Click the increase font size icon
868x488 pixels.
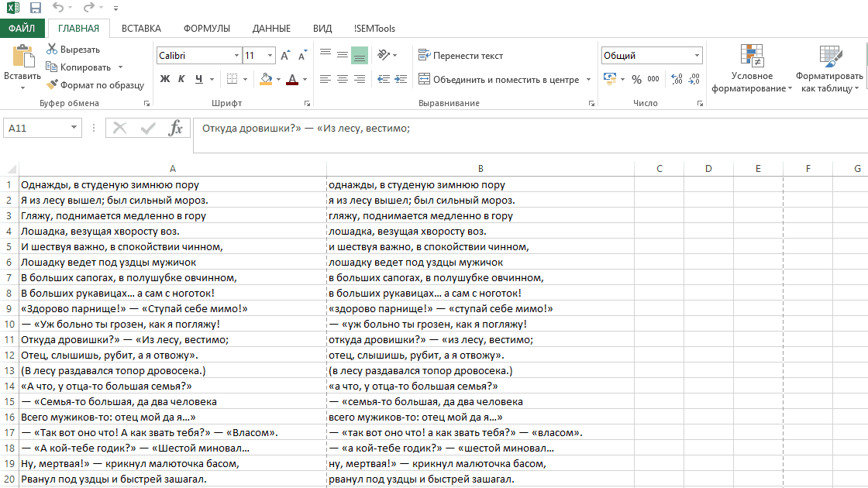pos(285,56)
